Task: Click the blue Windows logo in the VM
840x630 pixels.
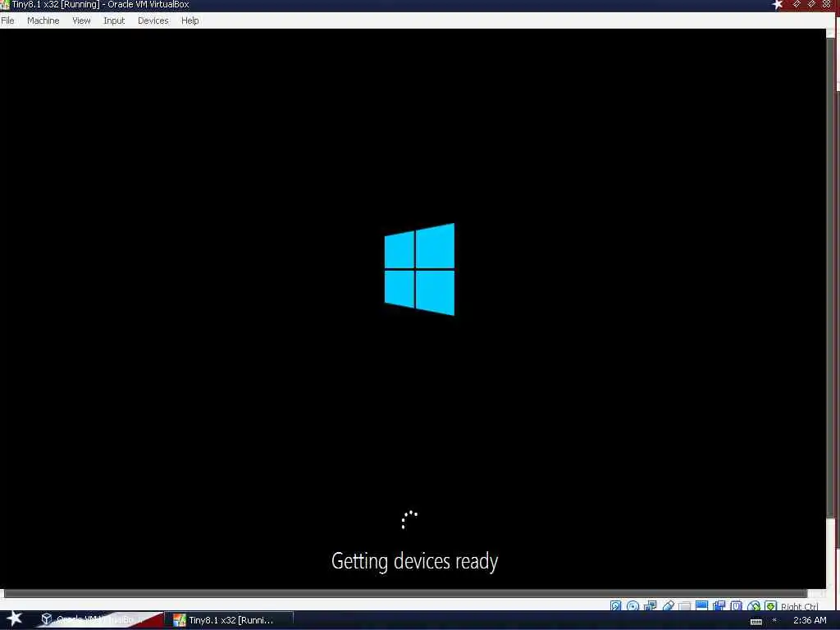Action: pos(419,269)
